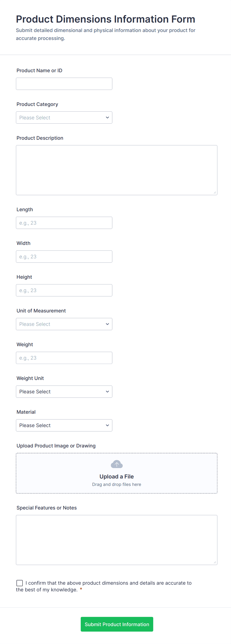Click inside the Product Description textarea

(x=117, y=170)
